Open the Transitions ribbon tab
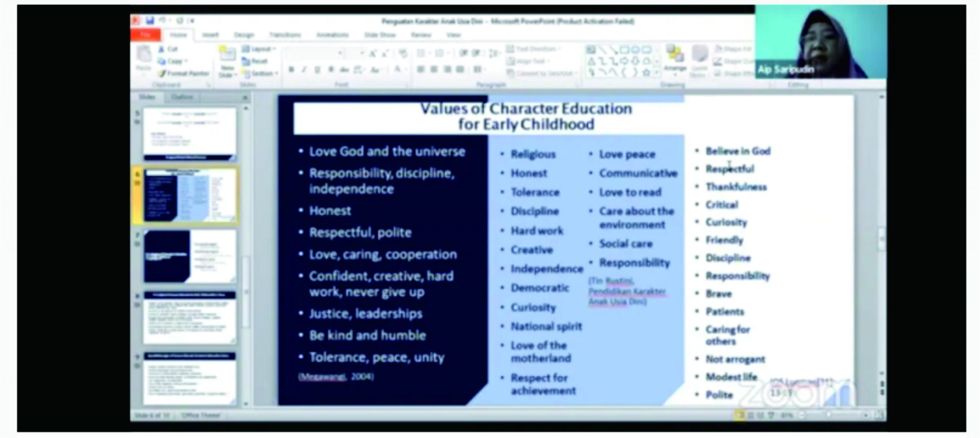This screenshot has height=438, width=980. click(x=285, y=35)
